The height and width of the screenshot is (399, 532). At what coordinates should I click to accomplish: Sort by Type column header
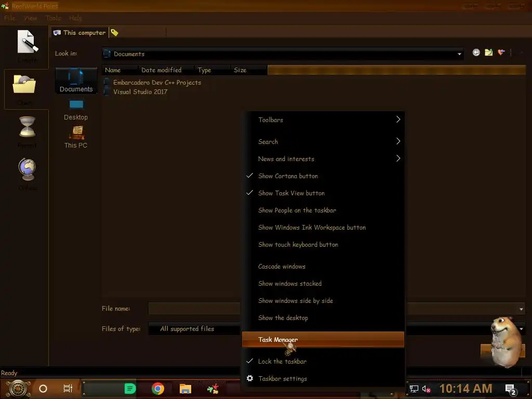point(212,70)
